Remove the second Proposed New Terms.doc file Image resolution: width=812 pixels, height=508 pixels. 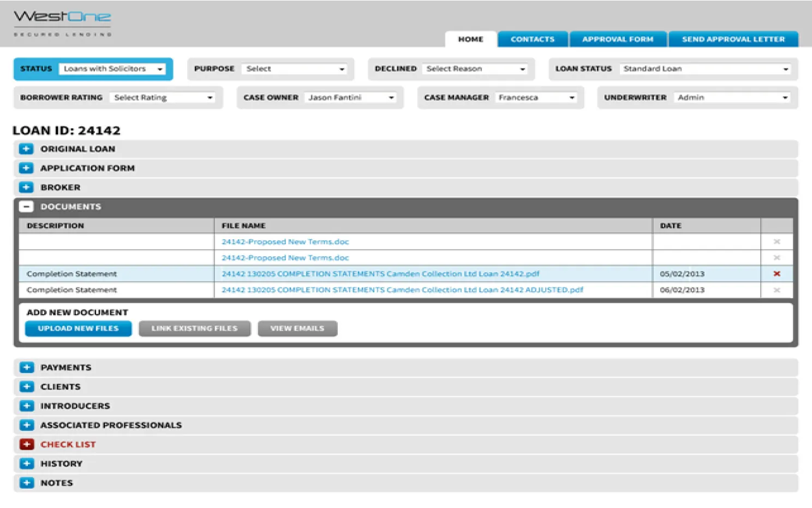777,257
